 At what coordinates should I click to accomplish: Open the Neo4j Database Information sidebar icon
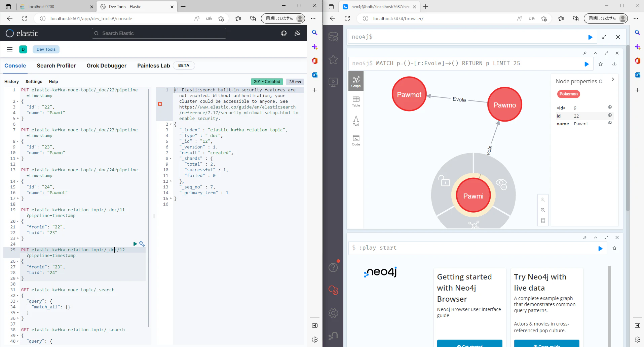tap(333, 37)
